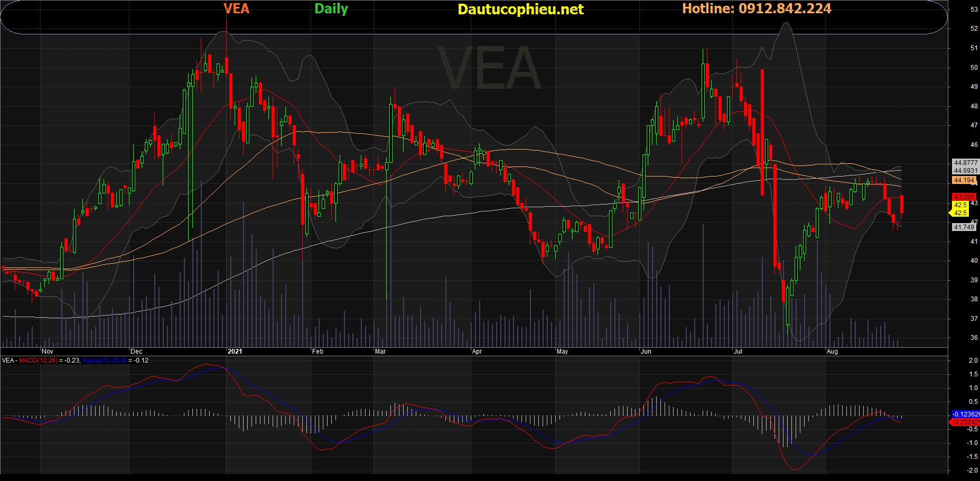
Task: Click the Hotline 0912.842.224 header text
Action: (x=757, y=8)
